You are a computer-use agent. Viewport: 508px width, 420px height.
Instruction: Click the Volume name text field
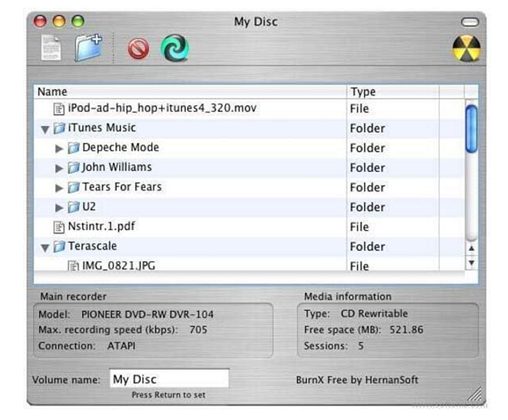(169, 378)
